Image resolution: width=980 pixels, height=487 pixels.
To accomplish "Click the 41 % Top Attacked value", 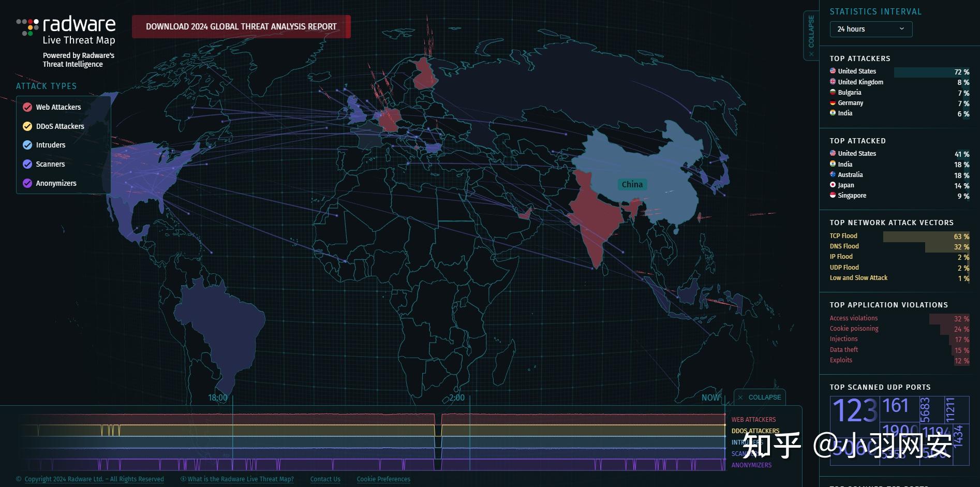I will 962,154.
